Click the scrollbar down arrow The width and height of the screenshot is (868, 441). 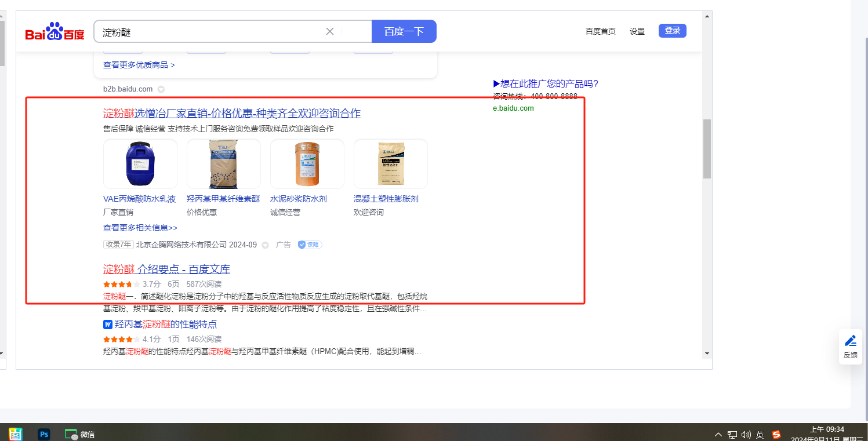click(707, 353)
